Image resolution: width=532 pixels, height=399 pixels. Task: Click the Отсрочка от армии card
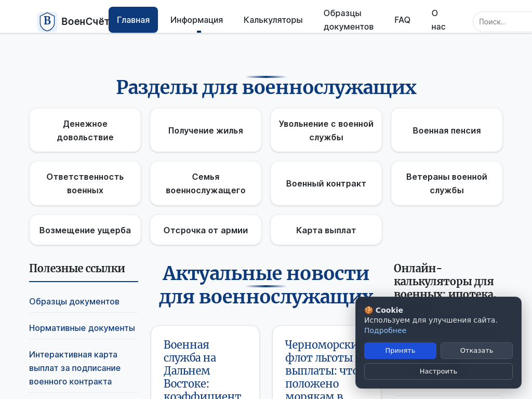pyautogui.click(x=206, y=230)
